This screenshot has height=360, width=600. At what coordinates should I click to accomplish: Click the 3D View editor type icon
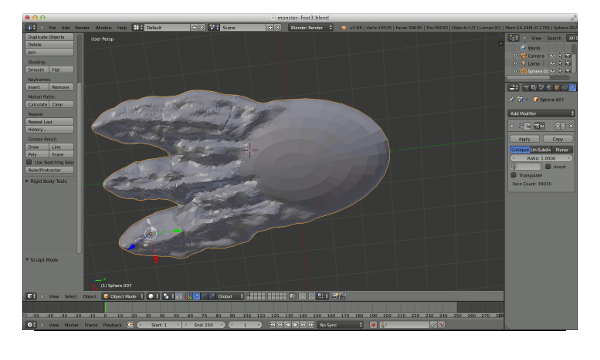tap(31, 296)
